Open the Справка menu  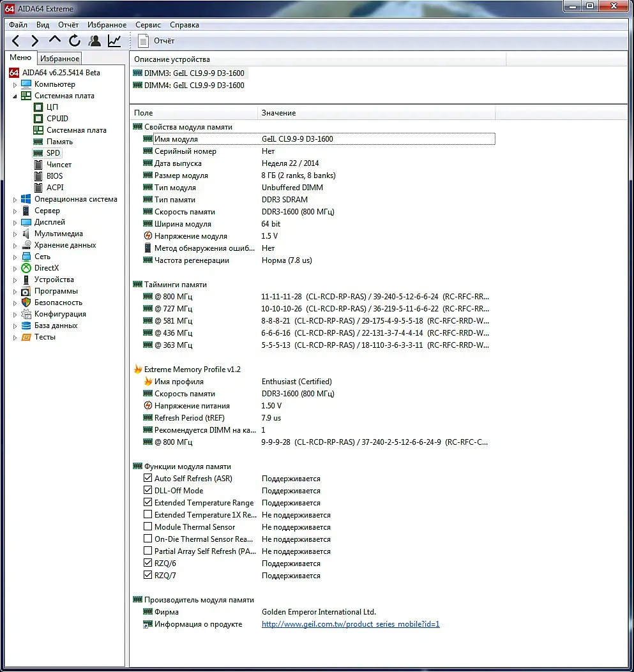click(185, 25)
